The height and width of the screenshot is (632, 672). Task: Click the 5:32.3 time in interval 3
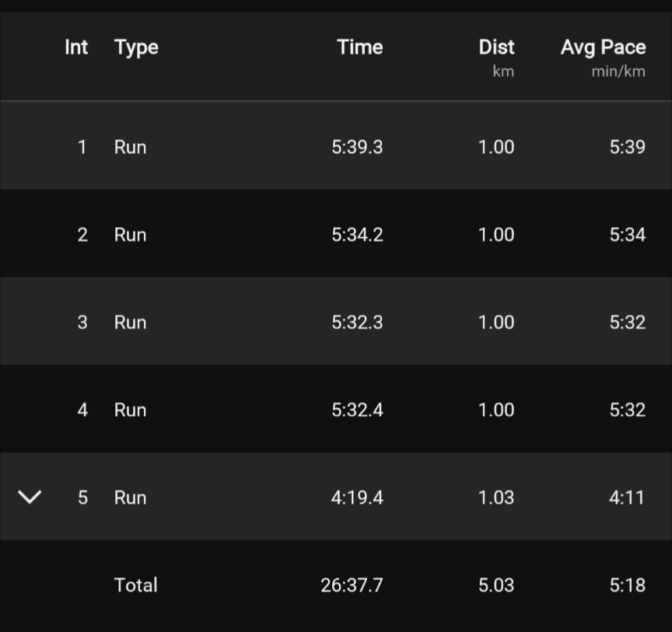pos(357,323)
